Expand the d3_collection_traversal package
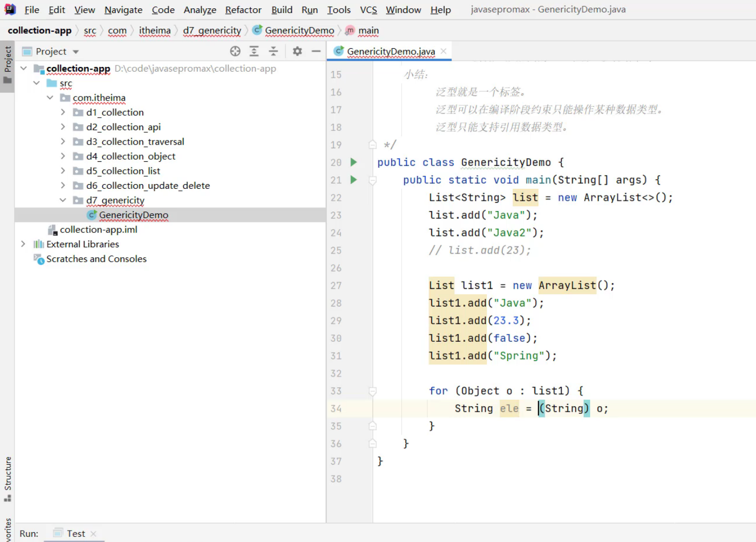756x542 pixels. click(63, 142)
